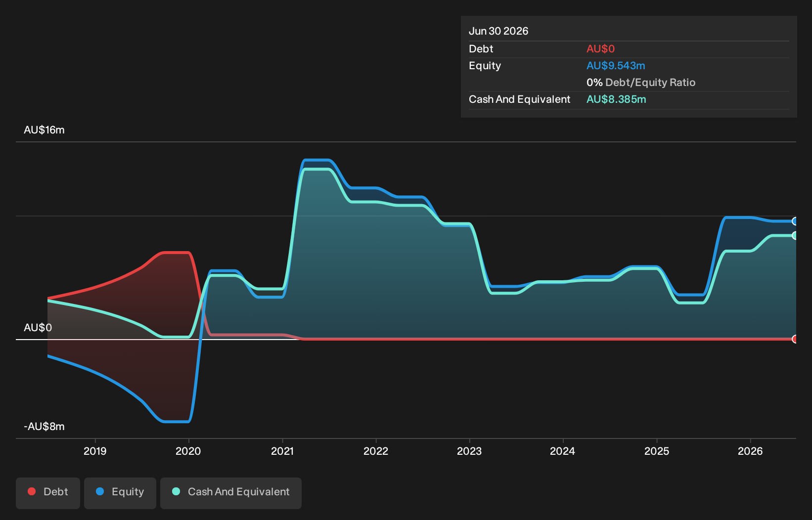Select the 2025 x-axis label
This screenshot has width=812, height=520.
(x=657, y=451)
